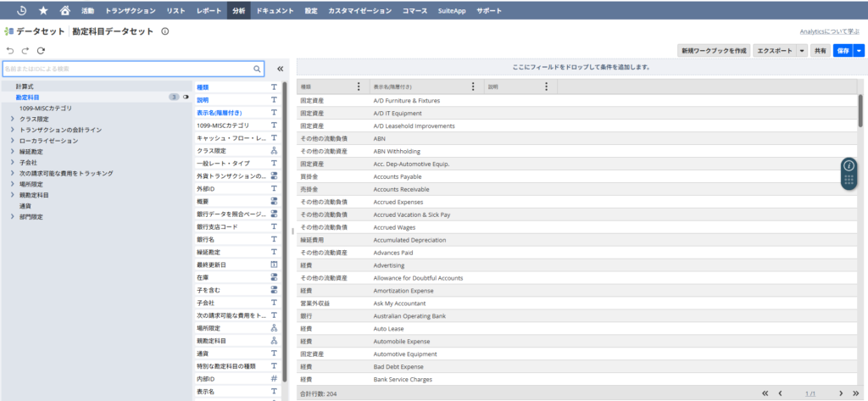
Task: Click the redo arrow icon
Action: click(25, 51)
